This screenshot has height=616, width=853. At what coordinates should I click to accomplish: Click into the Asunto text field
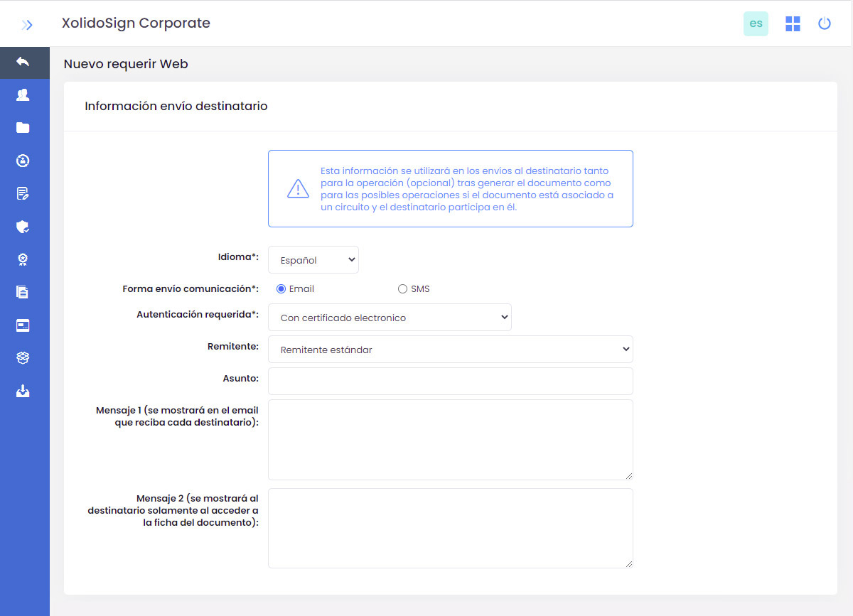coord(450,381)
